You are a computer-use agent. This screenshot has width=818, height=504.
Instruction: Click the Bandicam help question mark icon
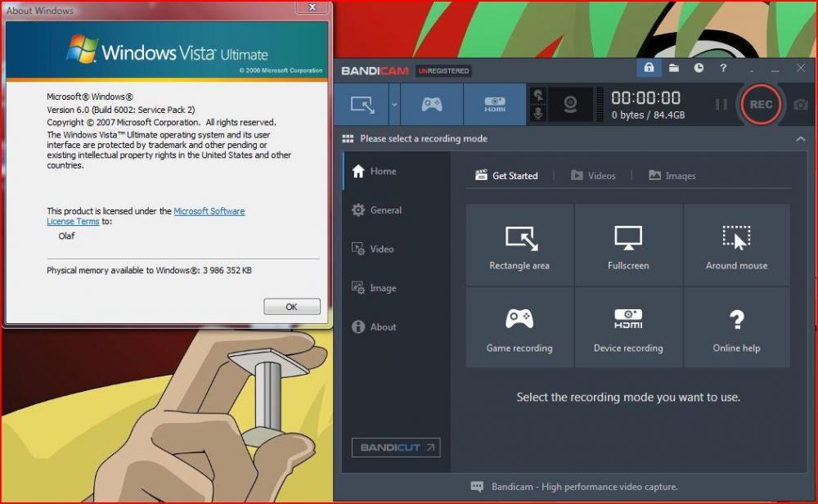coord(723,68)
